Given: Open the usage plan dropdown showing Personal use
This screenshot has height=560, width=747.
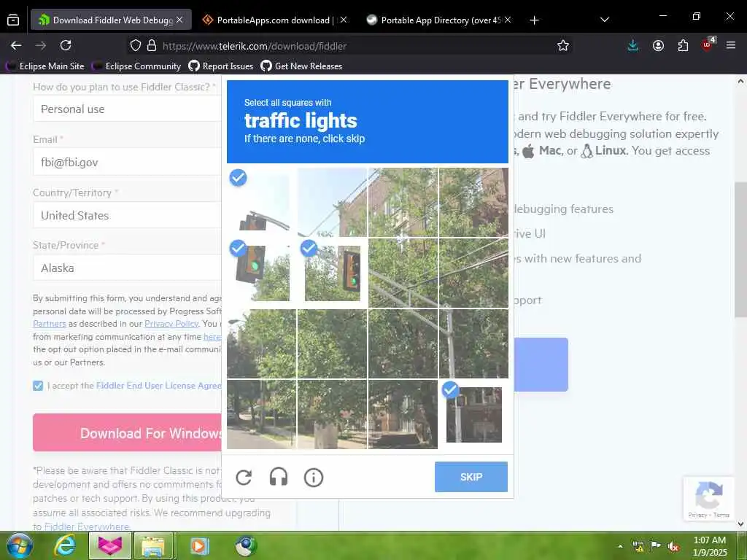Looking at the screenshot, I should click(x=127, y=109).
